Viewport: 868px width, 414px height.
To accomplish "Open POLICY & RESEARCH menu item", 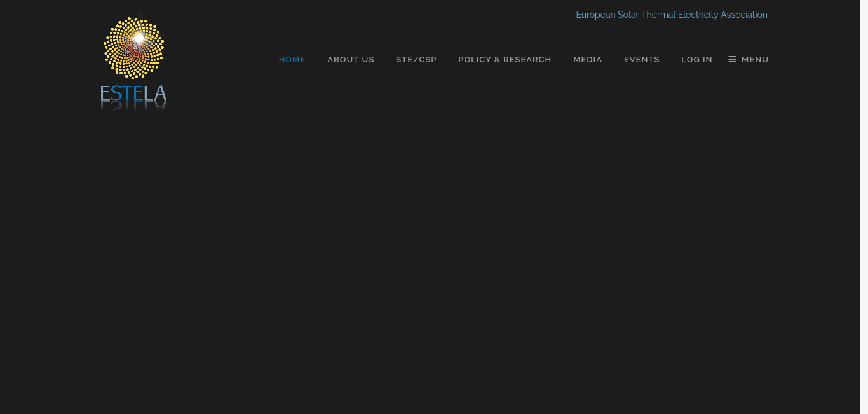I will 505,59.
